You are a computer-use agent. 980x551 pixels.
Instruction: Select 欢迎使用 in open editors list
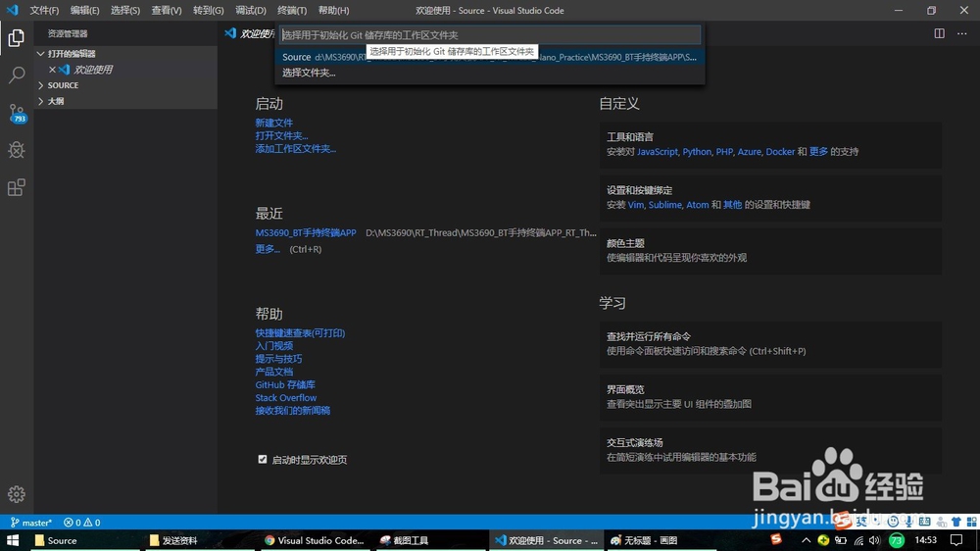125,70
